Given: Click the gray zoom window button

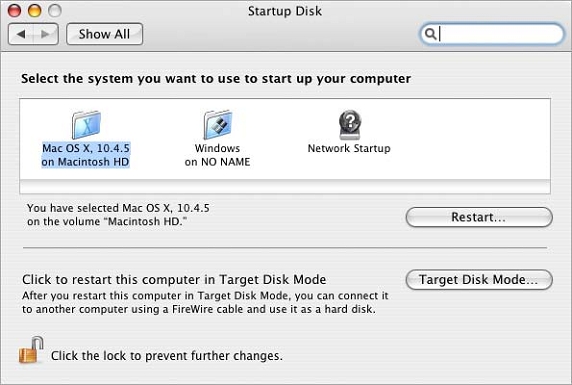Looking at the screenshot, I should (55, 11).
